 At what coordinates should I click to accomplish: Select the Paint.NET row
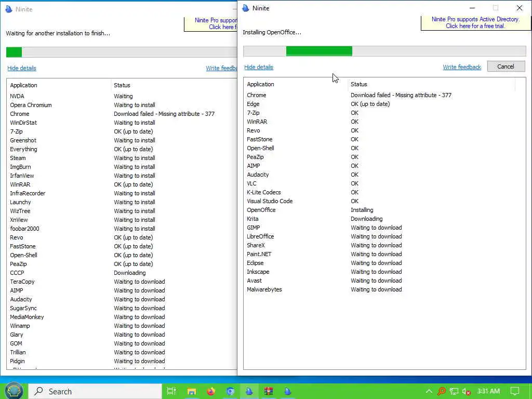click(384, 254)
